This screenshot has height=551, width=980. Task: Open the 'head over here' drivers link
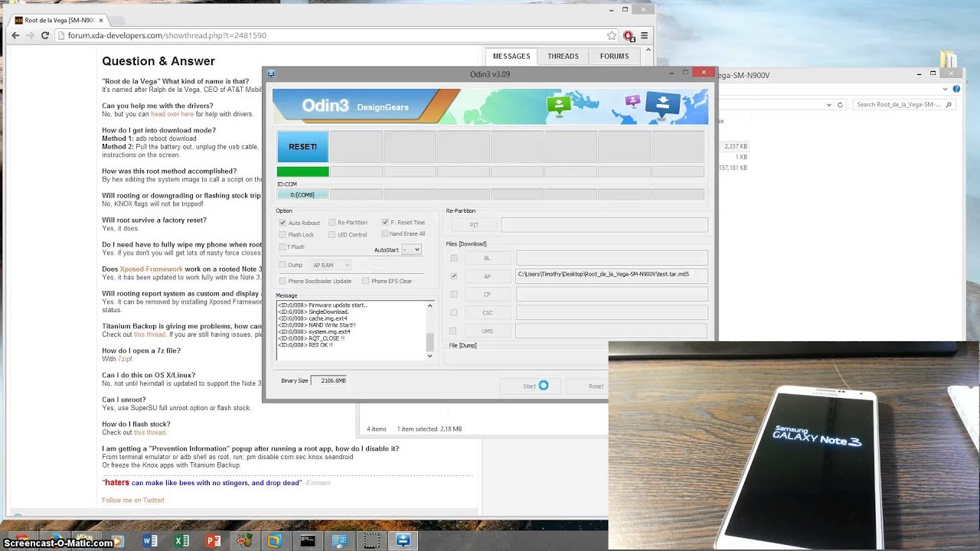(x=172, y=114)
